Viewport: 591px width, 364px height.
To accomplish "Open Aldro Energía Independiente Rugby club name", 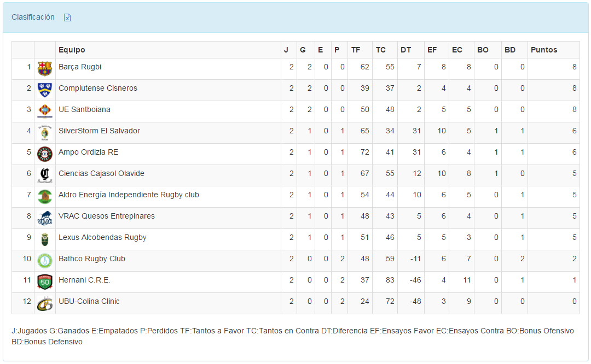I will (129, 195).
